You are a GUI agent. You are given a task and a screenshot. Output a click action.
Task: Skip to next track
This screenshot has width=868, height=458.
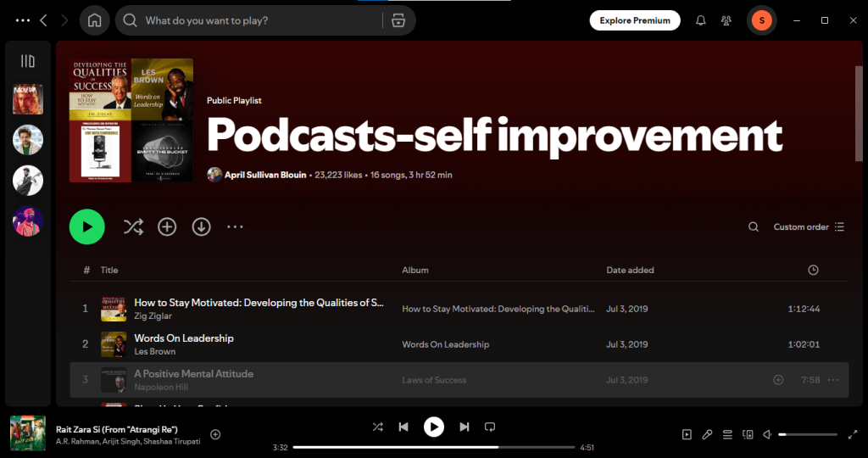coord(465,427)
